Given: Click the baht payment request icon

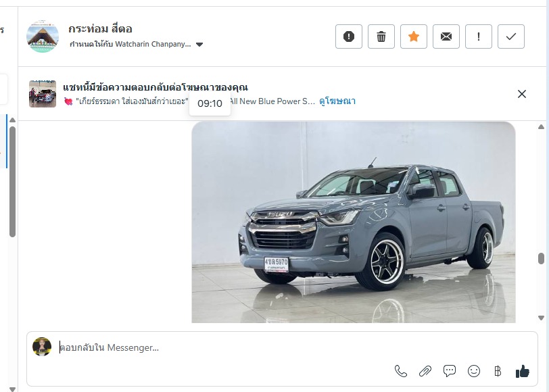Looking at the screenshot, I should [x=498, y=371].
